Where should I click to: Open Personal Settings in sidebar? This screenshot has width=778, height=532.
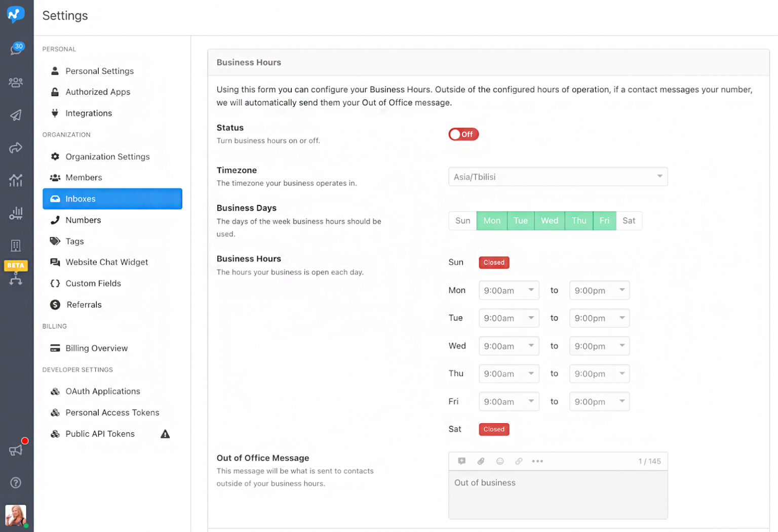click(x=99, y=71)
